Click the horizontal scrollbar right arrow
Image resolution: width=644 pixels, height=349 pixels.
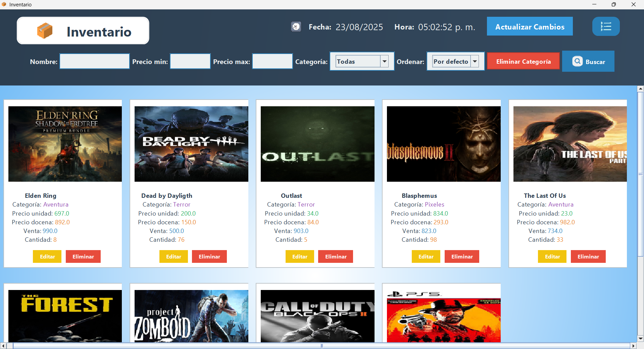click(x=633, y=346)
